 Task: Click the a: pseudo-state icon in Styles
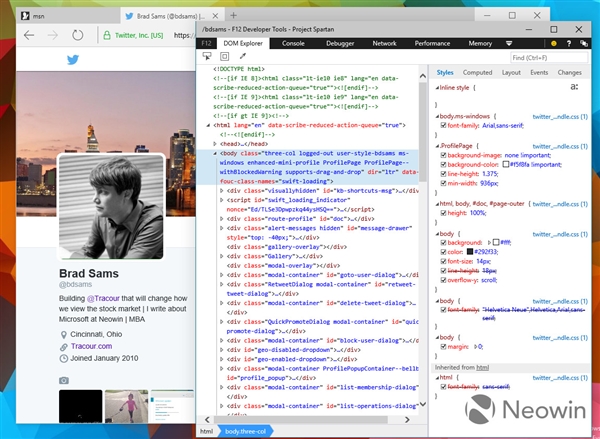click(x=573, y=88)
